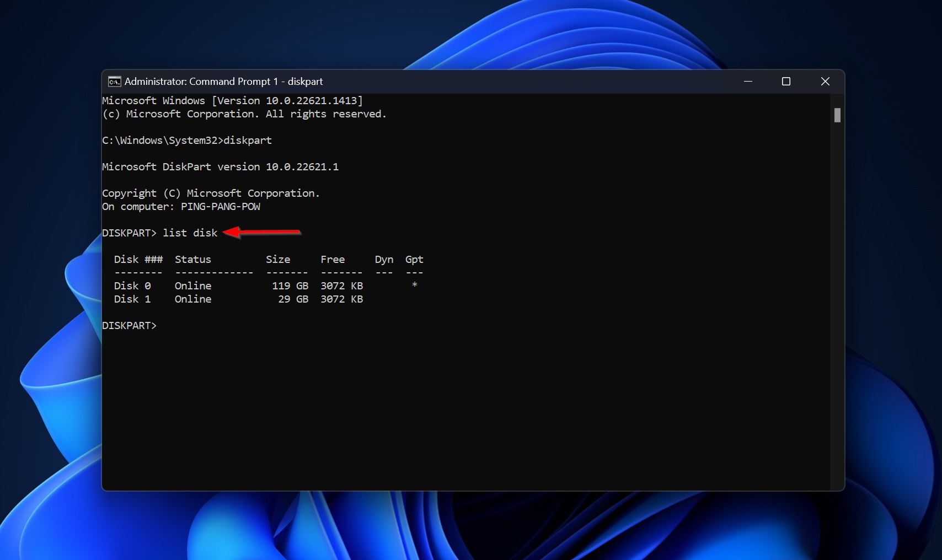This screenshot has width=942, height=560.
Task: Click the window title 'Administrator: Command Prompt 1 - diskpart'
Action: (x=223, y=82)
